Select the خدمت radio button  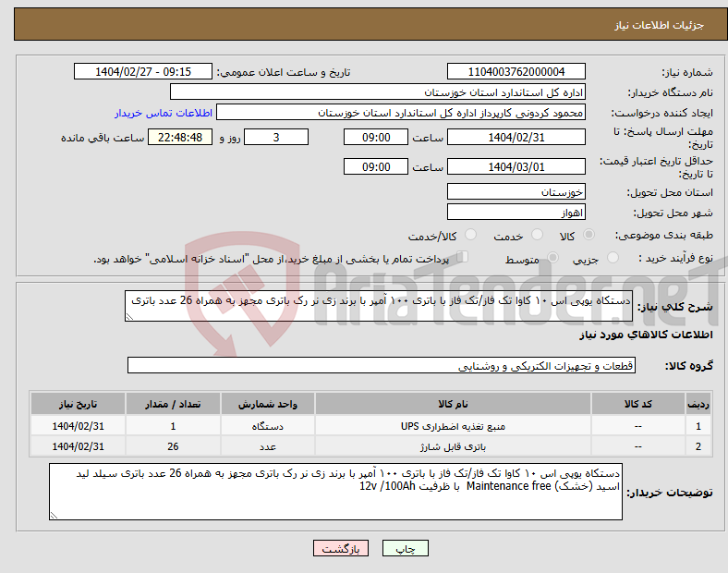point(537,235)
